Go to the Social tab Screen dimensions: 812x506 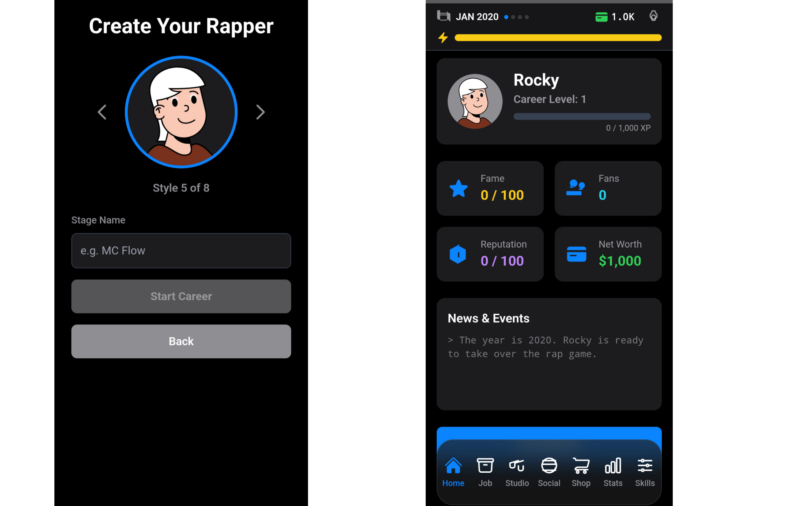[549, 472]
